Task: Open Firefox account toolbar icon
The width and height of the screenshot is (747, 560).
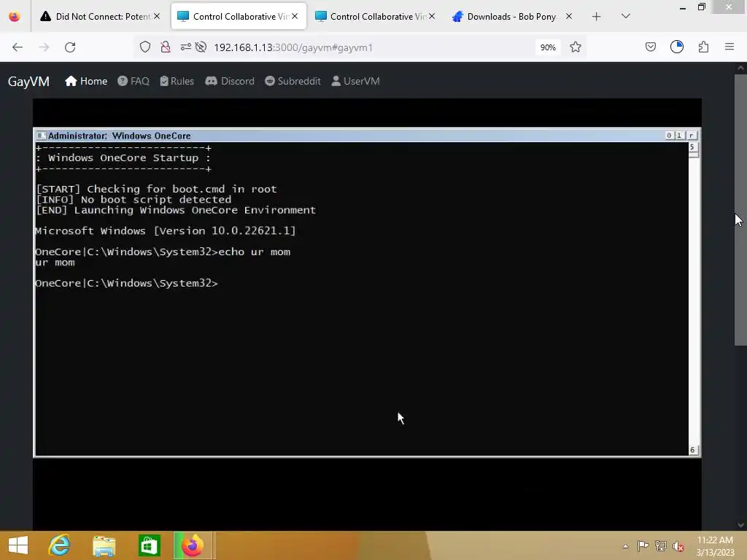Action: [x=677, y=47]
